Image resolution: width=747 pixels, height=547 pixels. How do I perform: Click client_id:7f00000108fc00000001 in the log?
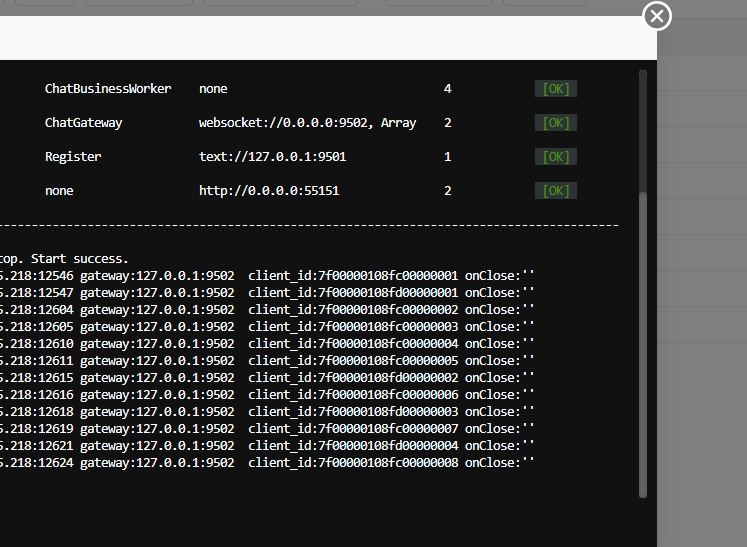tap(353, 276)
